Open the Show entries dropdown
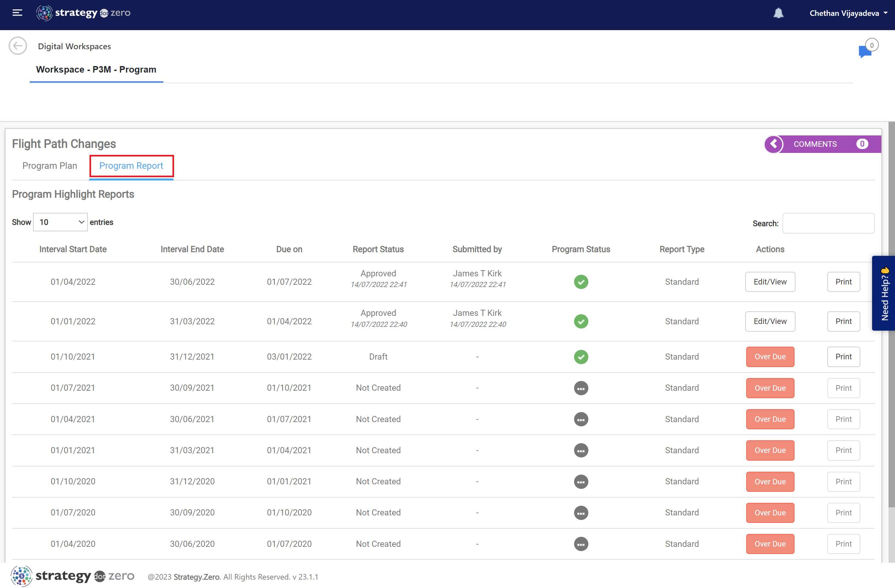Viewport: 895px width, 588px height. (60, 222)
